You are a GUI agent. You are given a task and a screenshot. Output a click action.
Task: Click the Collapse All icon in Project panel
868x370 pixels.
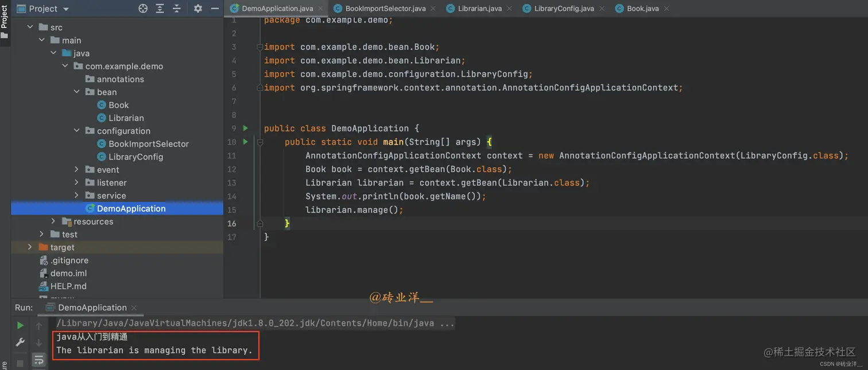tap(177, 9)
